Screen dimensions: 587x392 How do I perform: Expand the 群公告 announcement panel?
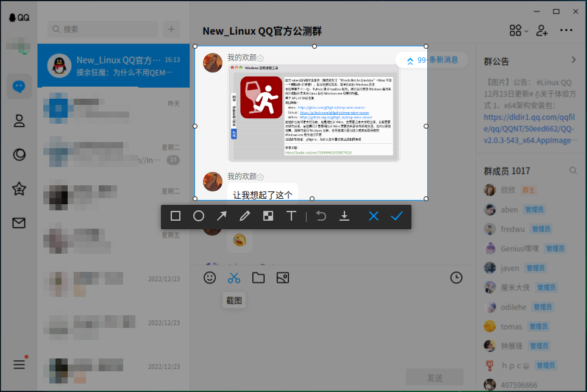coord(574,60)
